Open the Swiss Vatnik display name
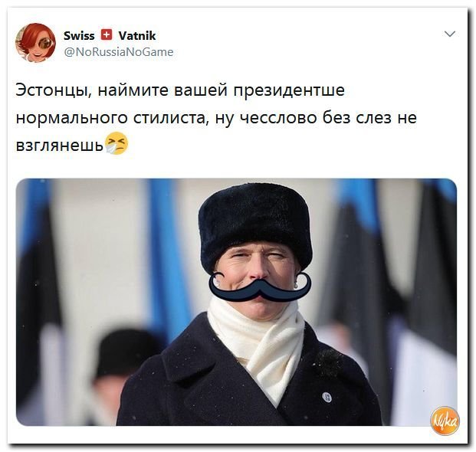Screen dimensions: 476x452 coord(110,35)
